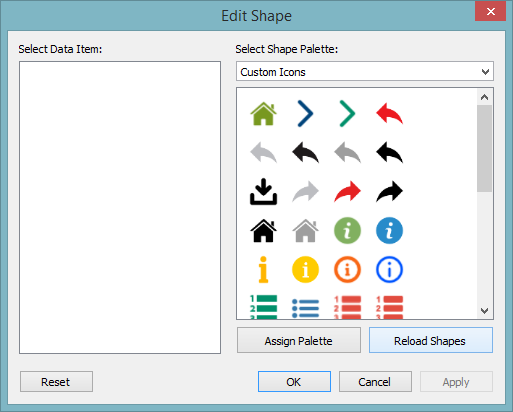Screen dimensions: 513x412
Task: Confirm with the OK button
Action: pos(294,381)
